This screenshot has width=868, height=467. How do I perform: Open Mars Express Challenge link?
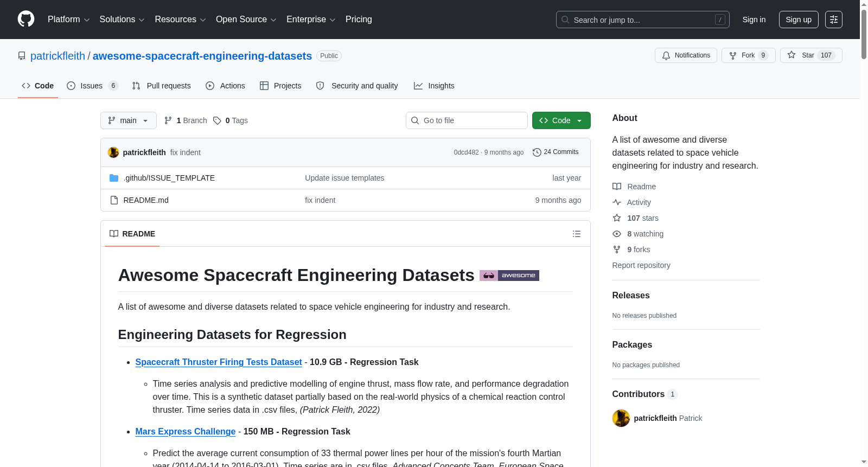[x=186, y=431]
